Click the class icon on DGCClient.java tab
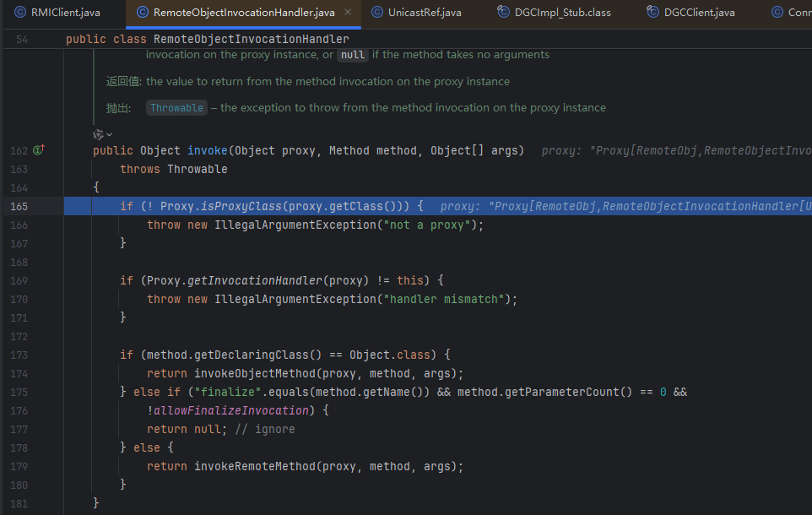This screenshot has width=812, height=515. (x=653, y=13)
